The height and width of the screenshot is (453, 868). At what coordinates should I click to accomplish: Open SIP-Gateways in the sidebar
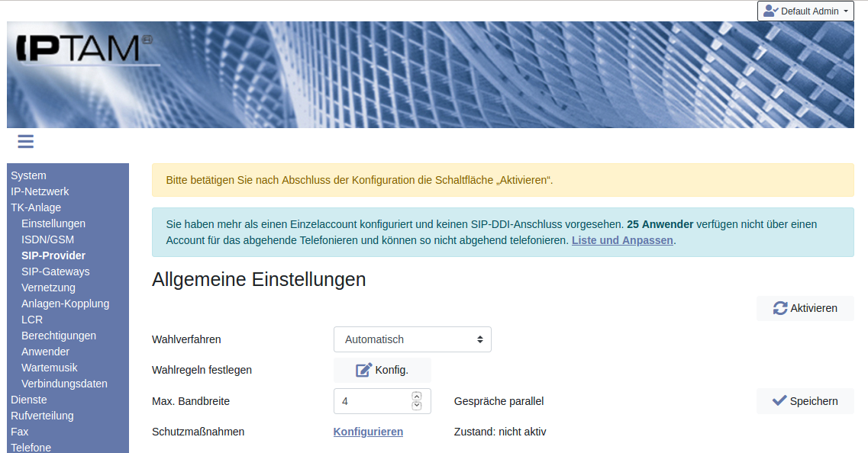pos(55,271)
